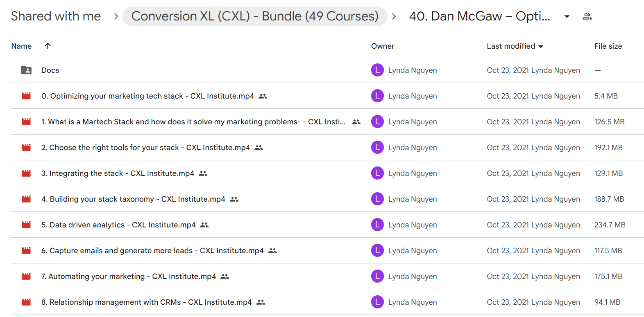Click shared people icon beside 5. Data driven analytics

(x=204, y=225)
